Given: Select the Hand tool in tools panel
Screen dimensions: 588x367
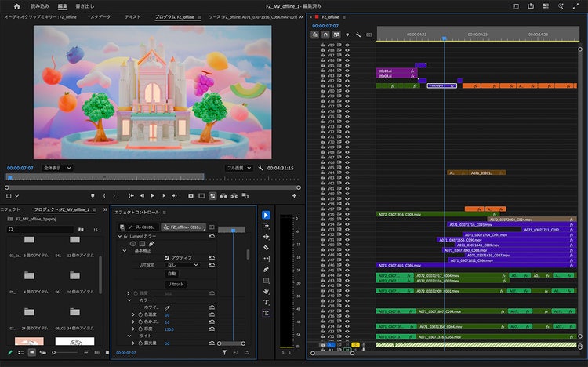Looking at the screenshot, I should tap(266, 291).
